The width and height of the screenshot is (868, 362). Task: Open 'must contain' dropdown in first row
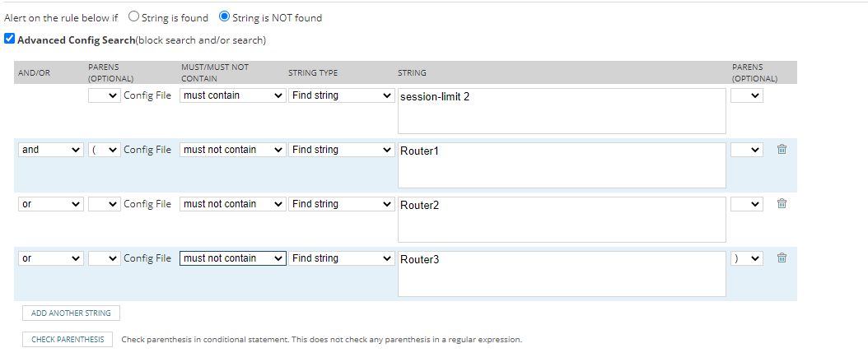232,95
